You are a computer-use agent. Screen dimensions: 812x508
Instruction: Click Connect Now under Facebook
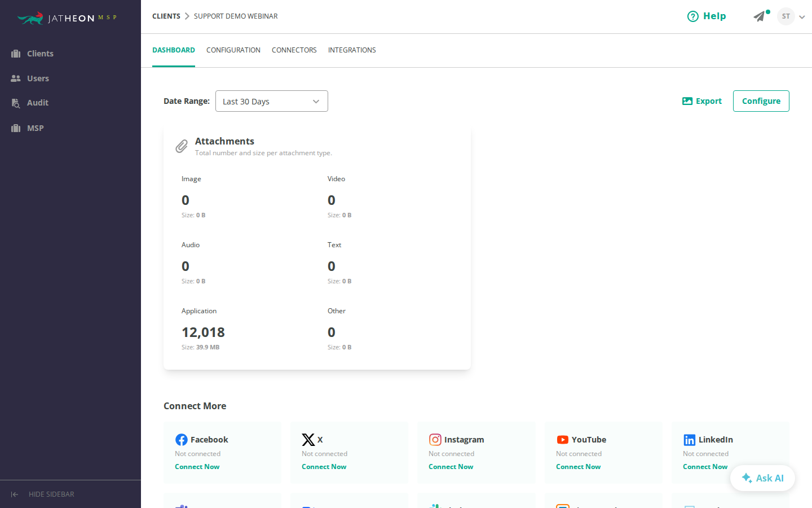pos(197,467)
